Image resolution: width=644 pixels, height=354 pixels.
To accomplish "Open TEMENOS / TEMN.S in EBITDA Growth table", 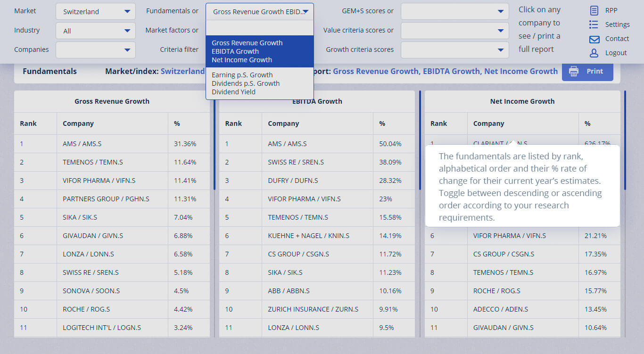I will coord(298,217).
